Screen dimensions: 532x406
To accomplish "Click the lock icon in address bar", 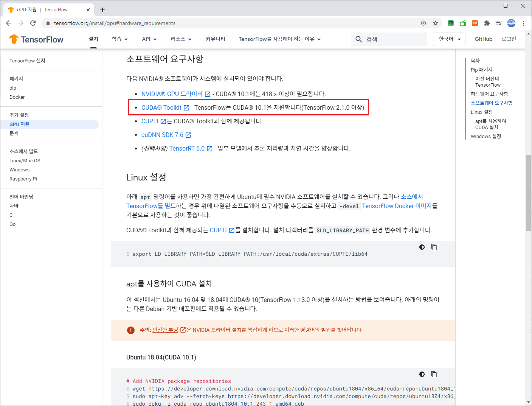I will 48,23.
